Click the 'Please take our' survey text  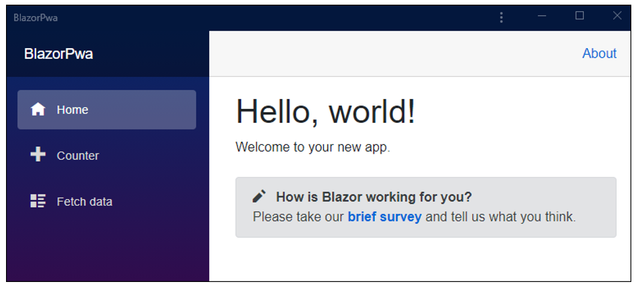[x=298, y=217]
